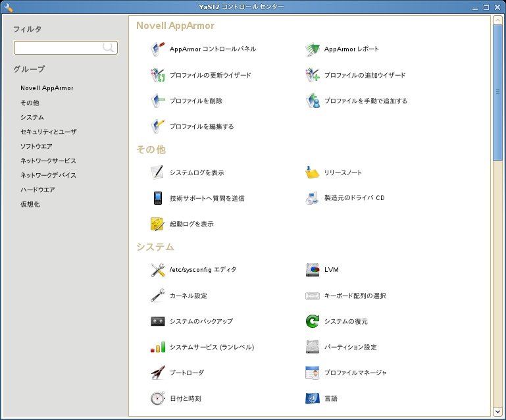Click 製造元のドライバ CD label
The width and height of the screenshot is (506, 420).
tap(354, 198)
